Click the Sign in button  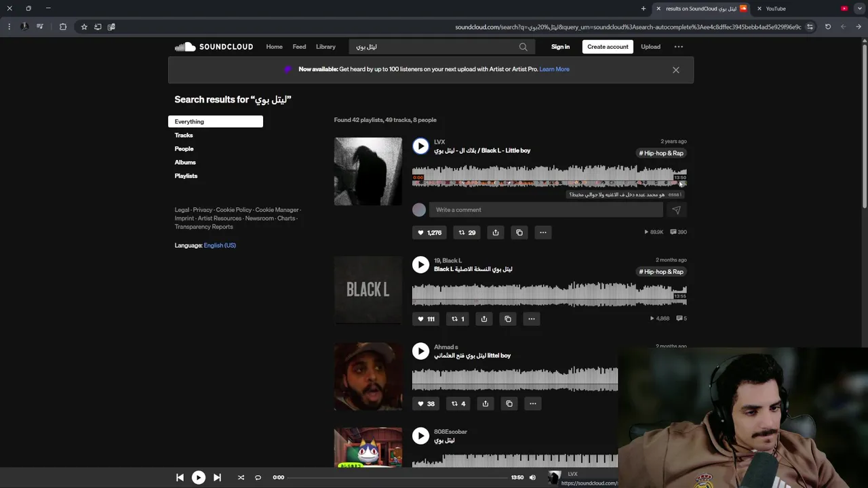(x=560, y=47)
